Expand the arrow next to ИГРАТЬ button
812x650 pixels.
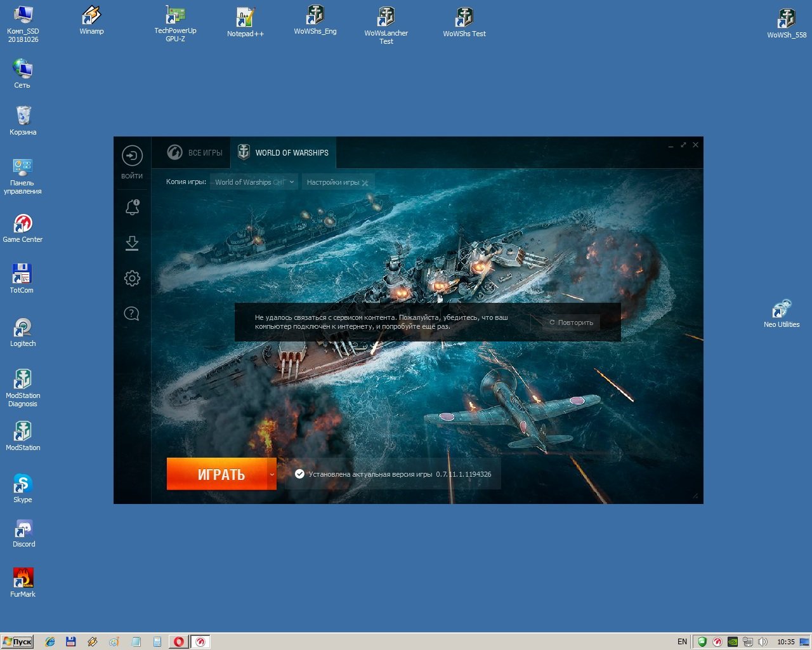(x=272, y=474)
